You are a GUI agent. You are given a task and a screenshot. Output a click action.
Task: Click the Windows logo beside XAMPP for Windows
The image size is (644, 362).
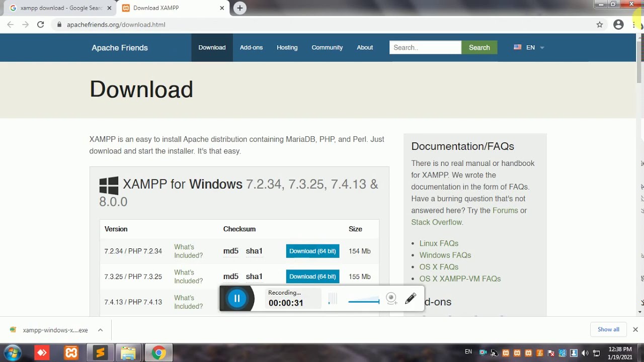pos(109,185)
